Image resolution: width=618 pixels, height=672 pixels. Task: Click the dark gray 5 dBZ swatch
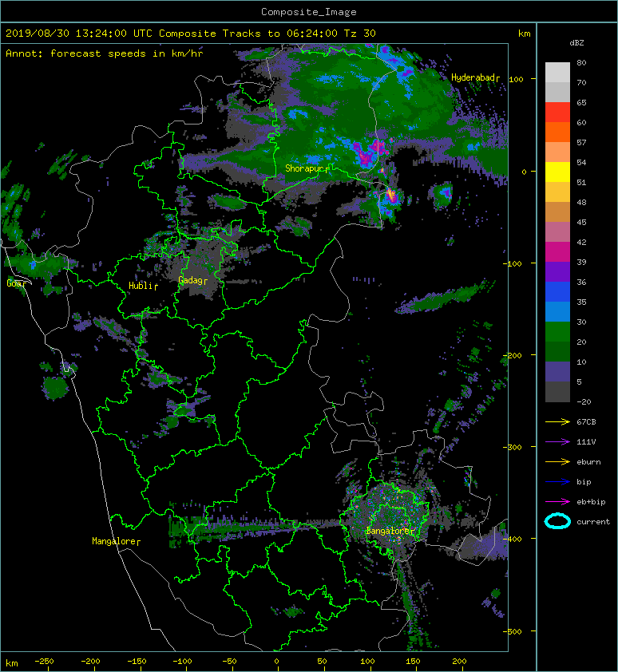[x=557, y=392]
